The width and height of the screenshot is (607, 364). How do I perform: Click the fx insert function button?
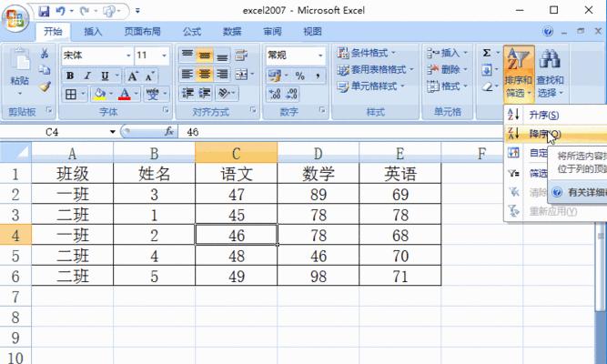coord(169,132)
